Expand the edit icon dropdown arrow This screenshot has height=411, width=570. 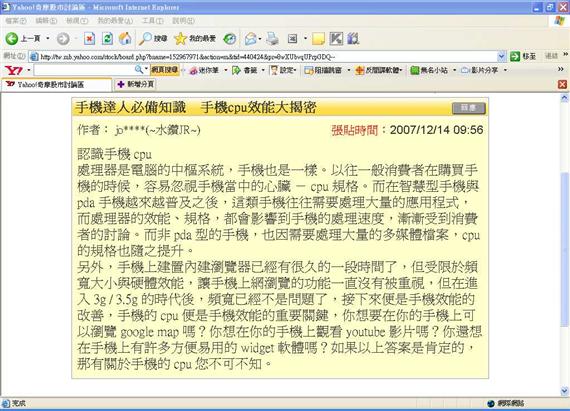(305, 39)
